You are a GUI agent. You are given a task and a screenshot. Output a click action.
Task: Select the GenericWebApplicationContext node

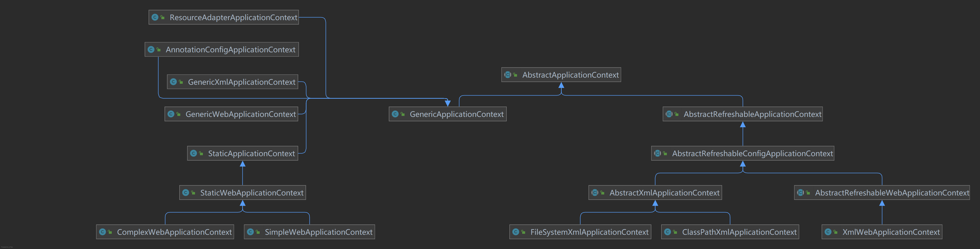(231, 114)
